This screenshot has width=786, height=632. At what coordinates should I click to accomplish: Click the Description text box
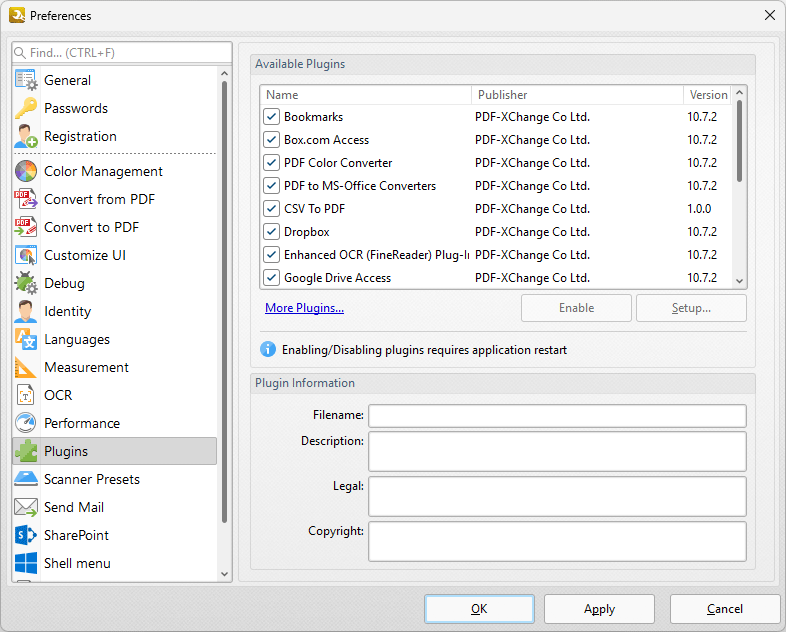point(557,452)
